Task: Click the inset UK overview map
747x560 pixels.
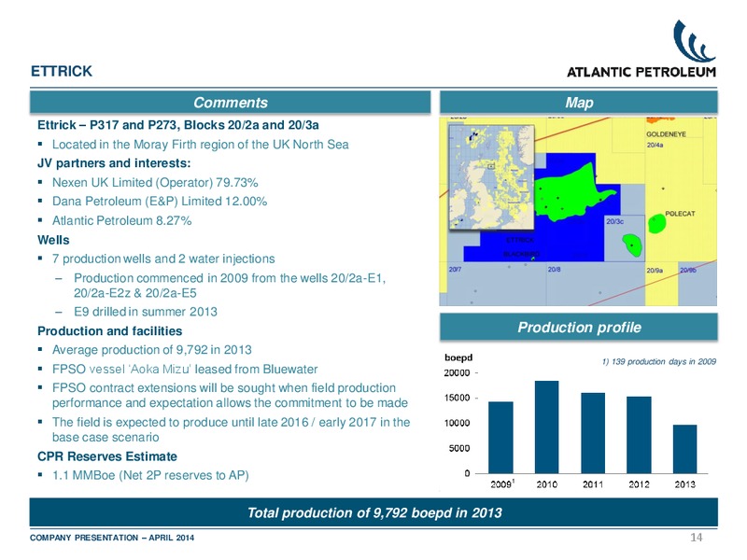Action: pyautogui.click(x=491, y=177)
